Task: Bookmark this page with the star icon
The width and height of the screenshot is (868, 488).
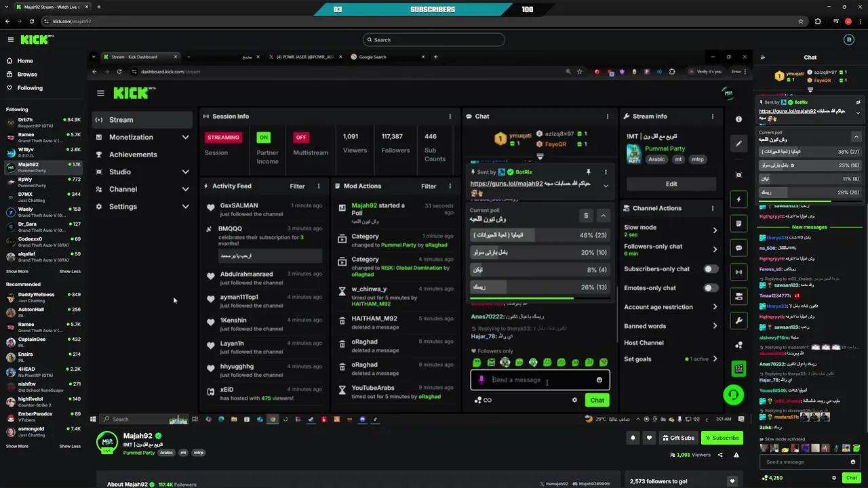Action: pyautogui.click(x=801, y=21)
